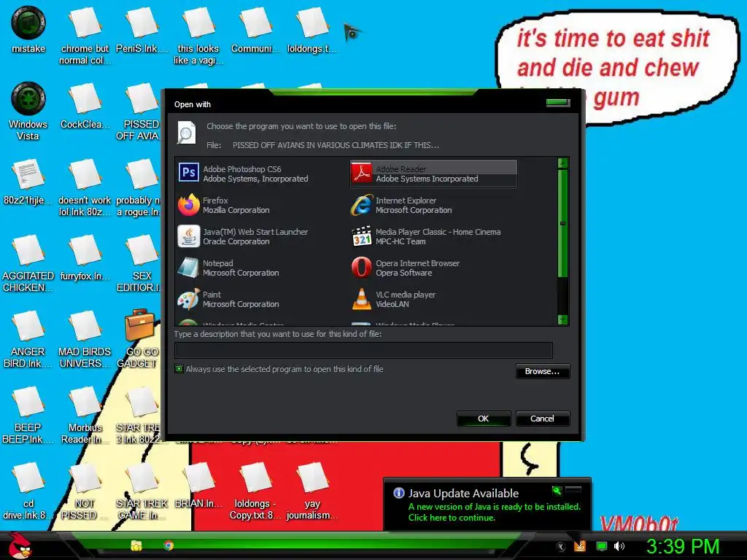Click the Cancel button

[543, 419]
